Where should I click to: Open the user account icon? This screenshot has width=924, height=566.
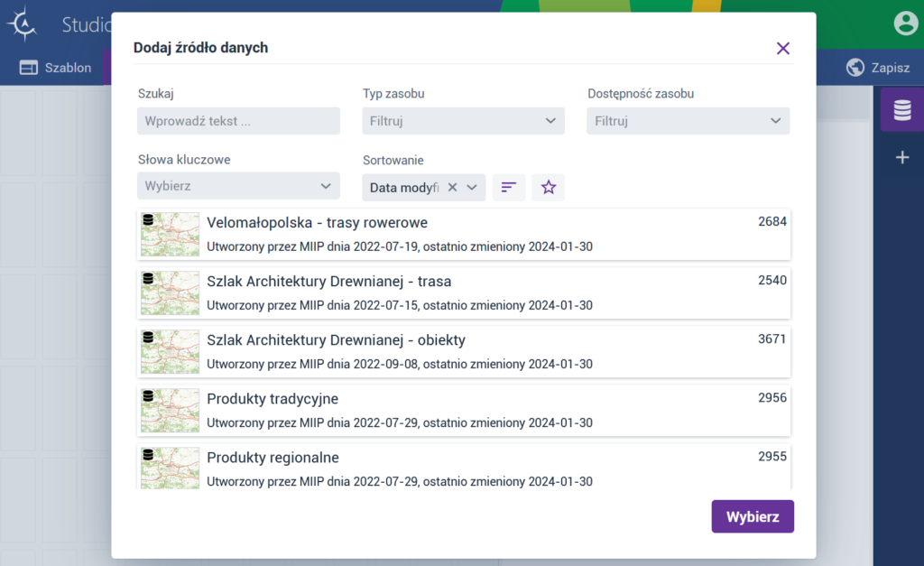pyautogui.click(x=906, y=23)
